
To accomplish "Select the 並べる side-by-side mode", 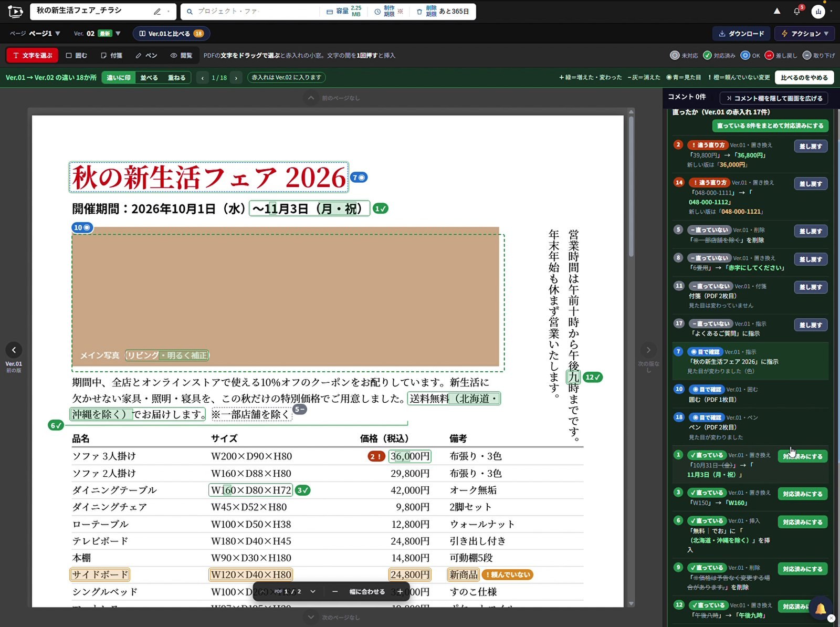I will point(149,78).
